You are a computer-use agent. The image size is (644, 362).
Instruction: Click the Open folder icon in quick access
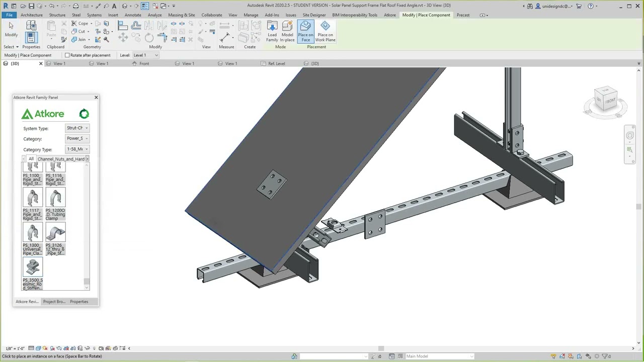click(22, 6)
